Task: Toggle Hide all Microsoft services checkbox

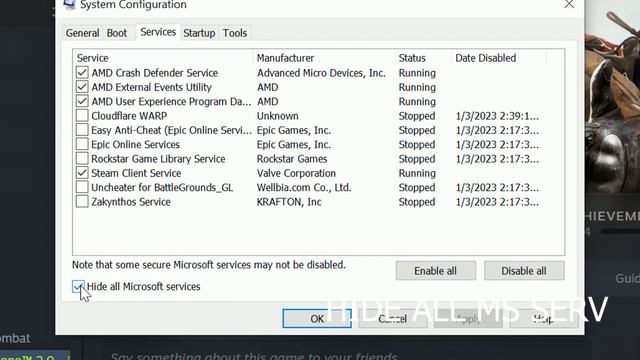Action: [x=78, y=287]
